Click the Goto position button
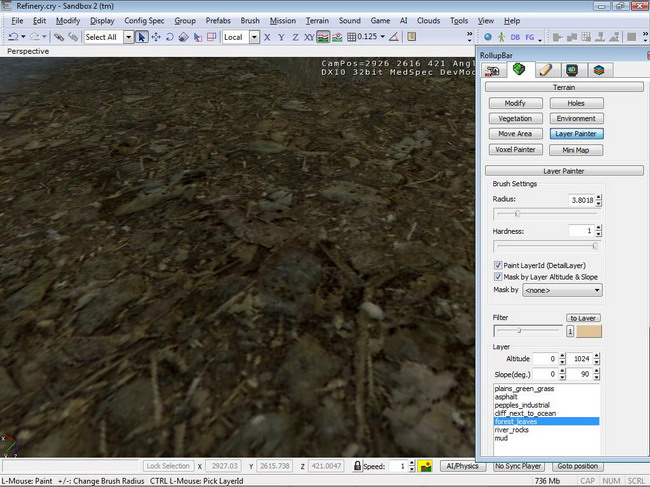 coord(577,466)
